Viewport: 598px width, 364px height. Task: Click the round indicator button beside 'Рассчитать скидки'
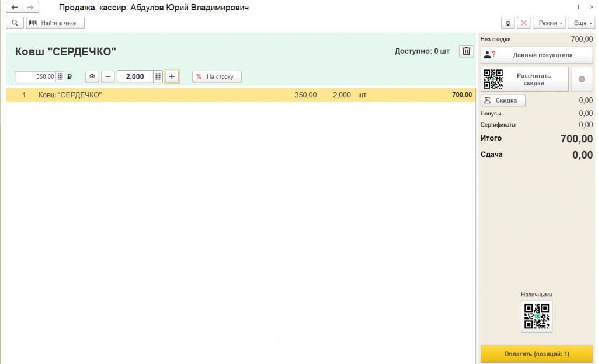point(582,79)
